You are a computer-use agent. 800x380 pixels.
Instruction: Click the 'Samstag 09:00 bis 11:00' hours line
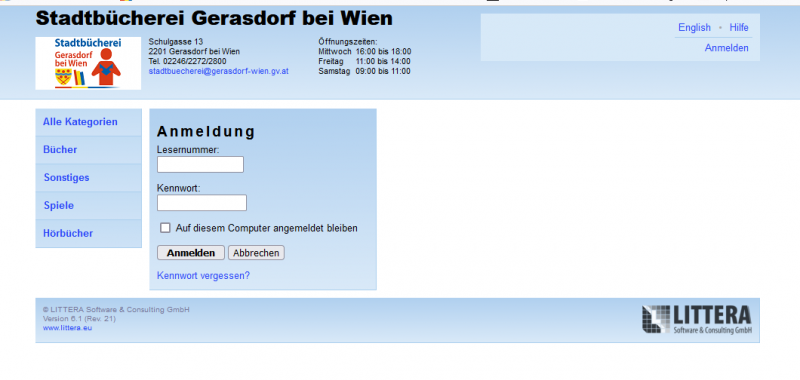364,71
